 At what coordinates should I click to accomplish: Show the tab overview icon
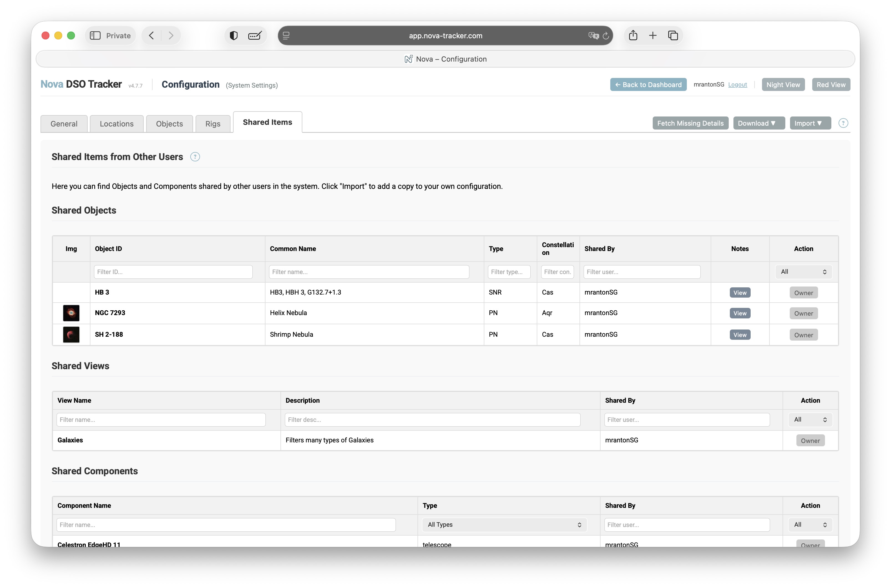[673, 36]
